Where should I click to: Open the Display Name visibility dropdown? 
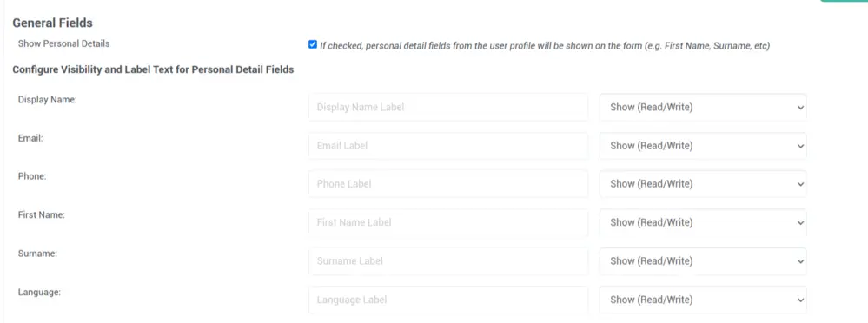[x=703, y=108]
